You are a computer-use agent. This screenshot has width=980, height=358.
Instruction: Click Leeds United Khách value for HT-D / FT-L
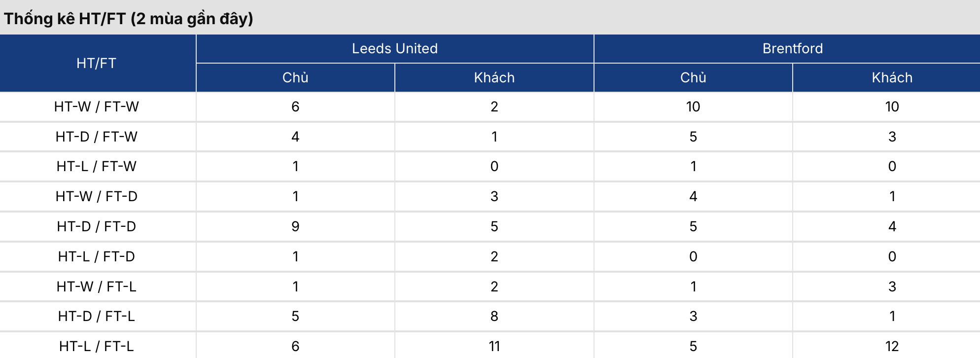coord(494,316)
